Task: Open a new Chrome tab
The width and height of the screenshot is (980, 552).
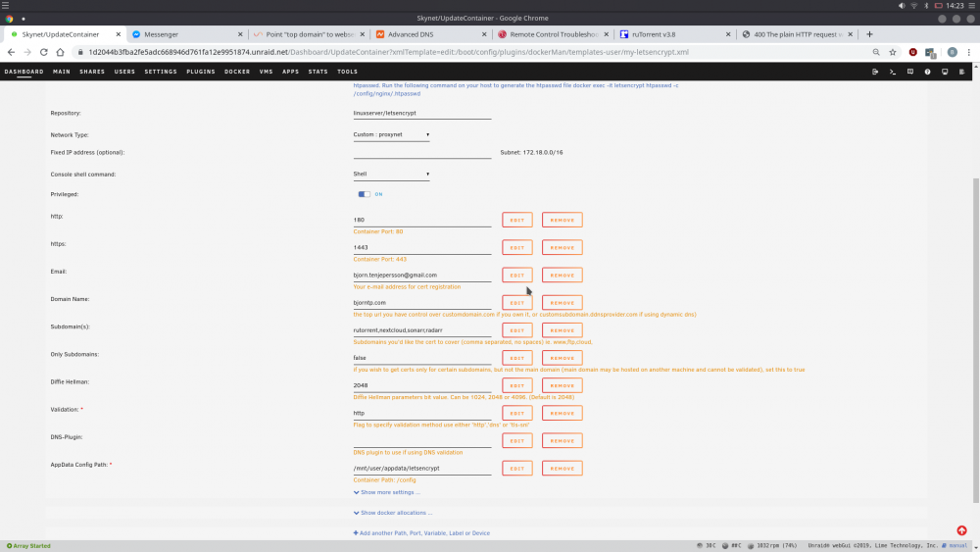Action: tap(869, 34)
